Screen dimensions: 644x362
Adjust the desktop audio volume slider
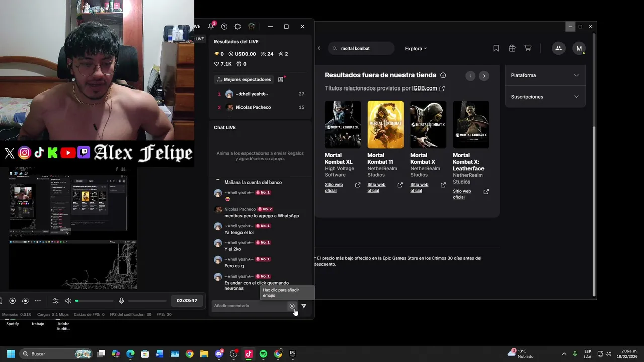tap(95, 301)
